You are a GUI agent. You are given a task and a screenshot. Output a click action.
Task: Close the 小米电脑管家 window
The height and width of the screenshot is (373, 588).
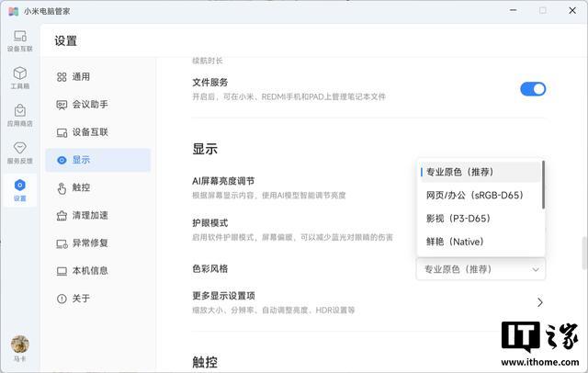(572, 10)
